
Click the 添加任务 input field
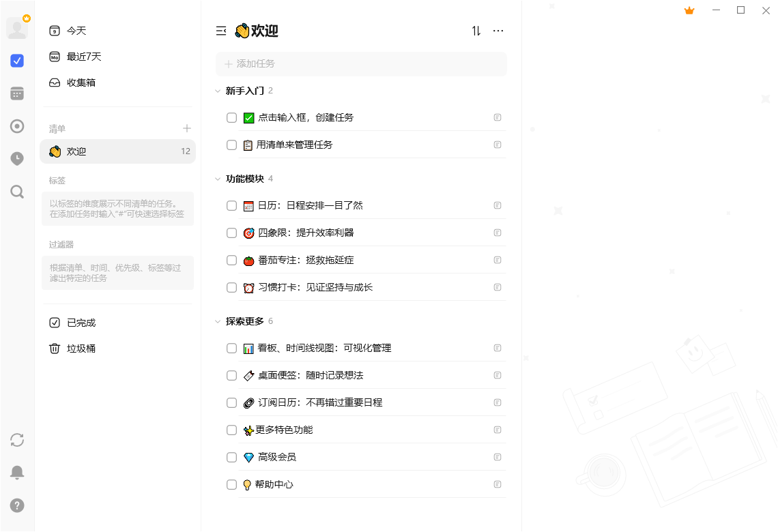pos(362,63)
